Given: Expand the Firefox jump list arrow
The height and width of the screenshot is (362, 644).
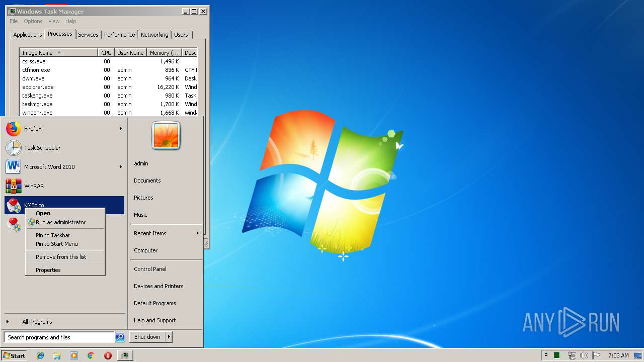Looking at the screenshot, I should coord(121,129).
